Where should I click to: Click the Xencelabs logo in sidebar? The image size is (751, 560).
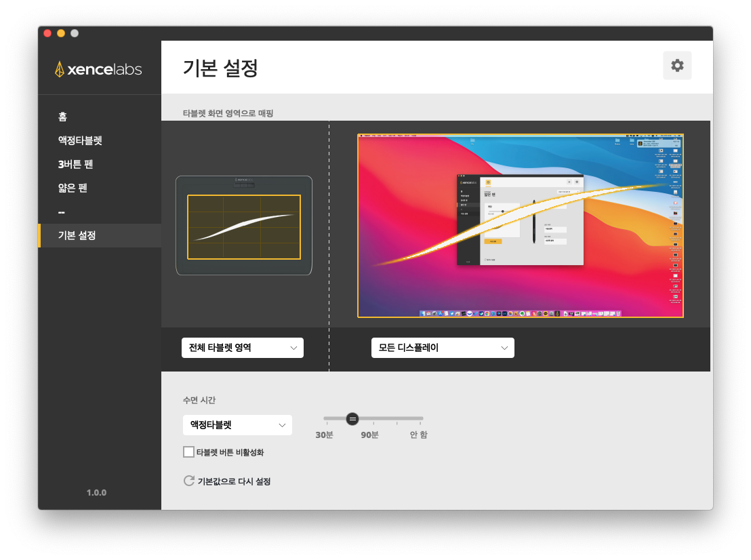[99, 69]
